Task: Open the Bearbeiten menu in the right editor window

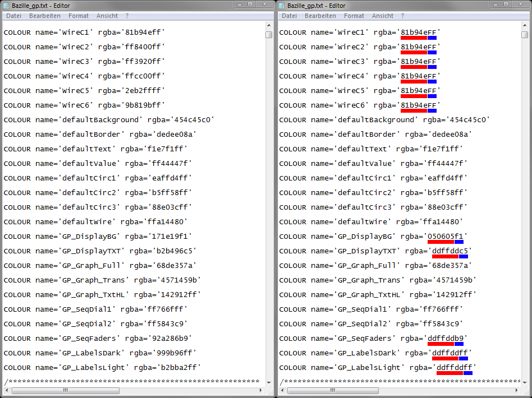Action: click(320, 16)
